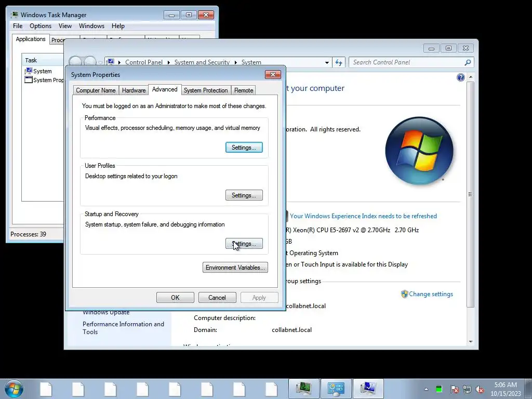The width and height of the screenshot is (532, 399).
Task: Cancel the System Properties dialog
Action: pos(217,298)
